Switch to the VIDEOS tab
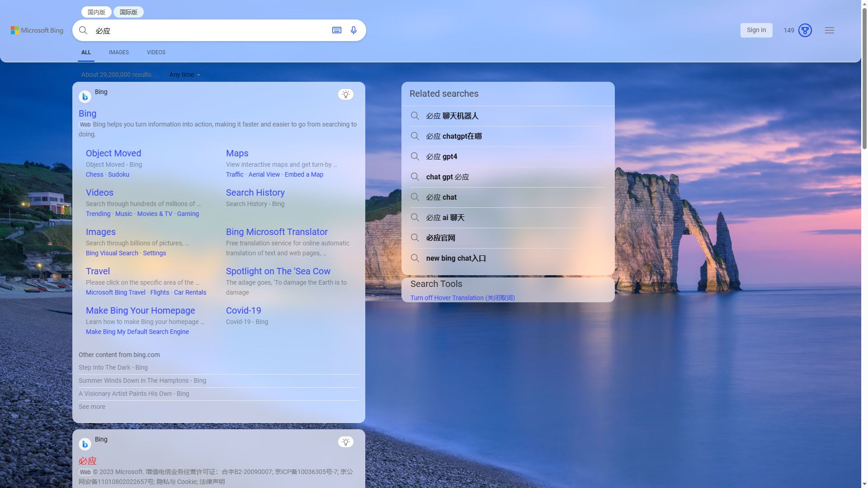The width and height of the screenshot is (868, 488). click(156, 52)
